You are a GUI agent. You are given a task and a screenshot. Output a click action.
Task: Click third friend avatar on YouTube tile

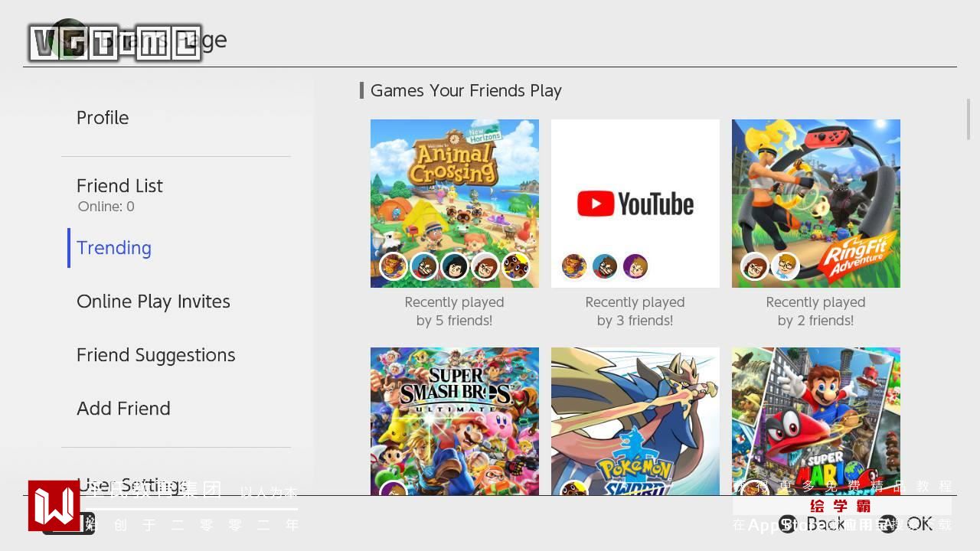point(635,266)
